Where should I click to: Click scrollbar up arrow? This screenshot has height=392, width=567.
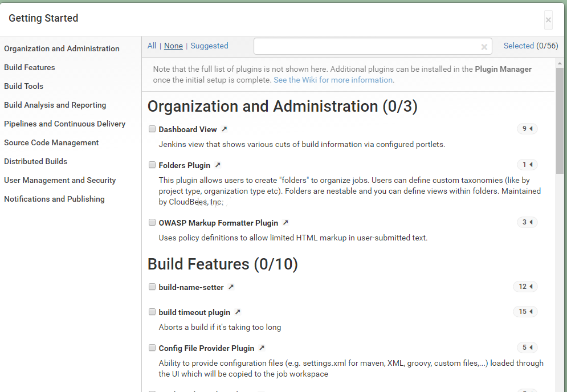(x=560, y=63)
